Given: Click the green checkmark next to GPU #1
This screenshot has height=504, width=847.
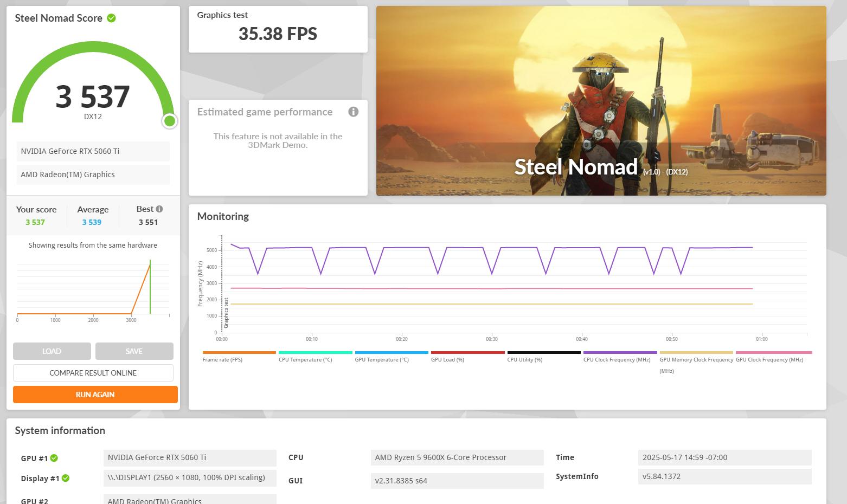Looking at the screenshot, I should [54, 458].
